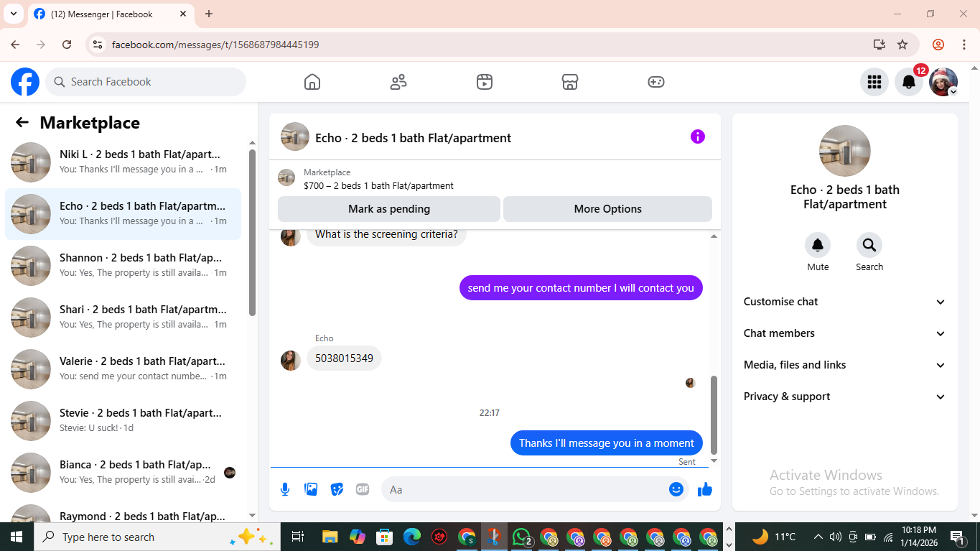Open File Explorer from the taskbar
Image resolution: width=980 pixels, height=551 pixels.
(330, 537)
